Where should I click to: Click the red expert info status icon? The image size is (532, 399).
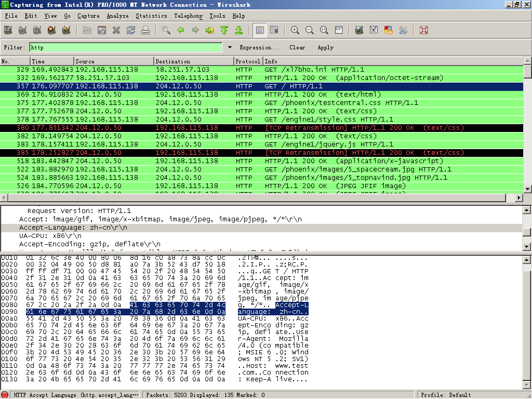click(x=5, y=395)
